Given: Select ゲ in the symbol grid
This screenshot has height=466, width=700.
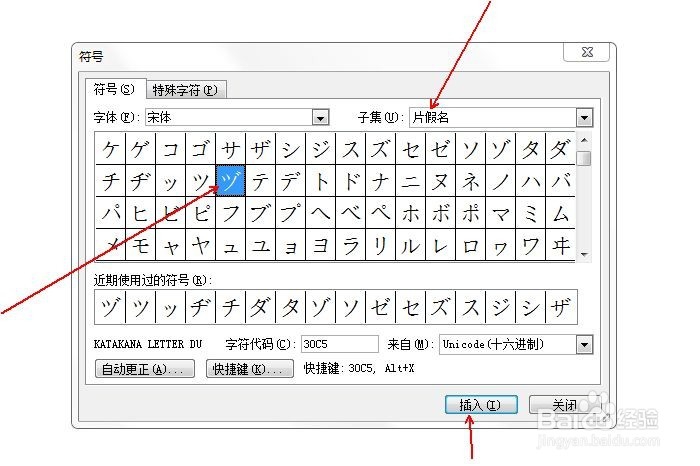Looking at the screenshot, I should pos(141,149).
